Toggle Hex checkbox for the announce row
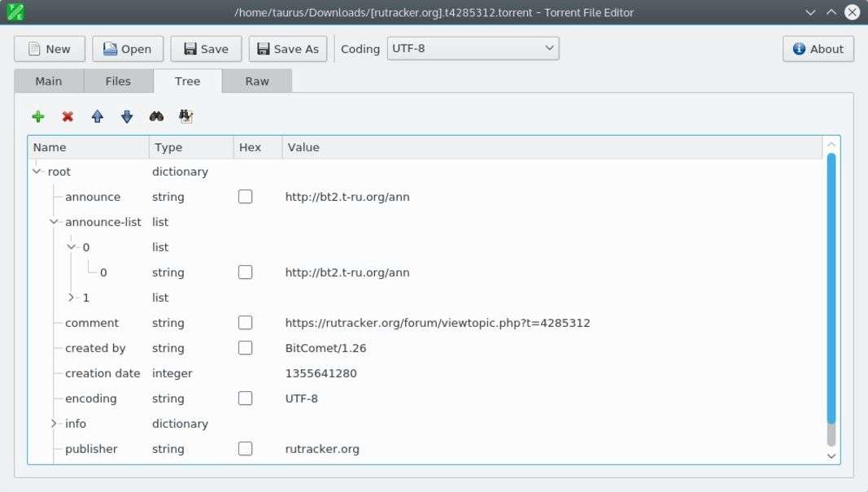 (245, 197)
